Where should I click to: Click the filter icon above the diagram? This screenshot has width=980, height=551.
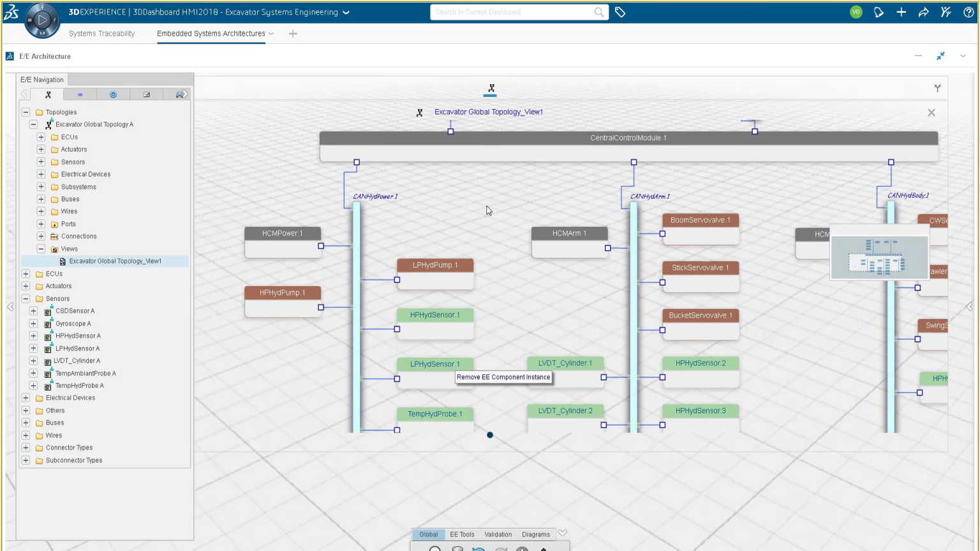coord(937,89)
